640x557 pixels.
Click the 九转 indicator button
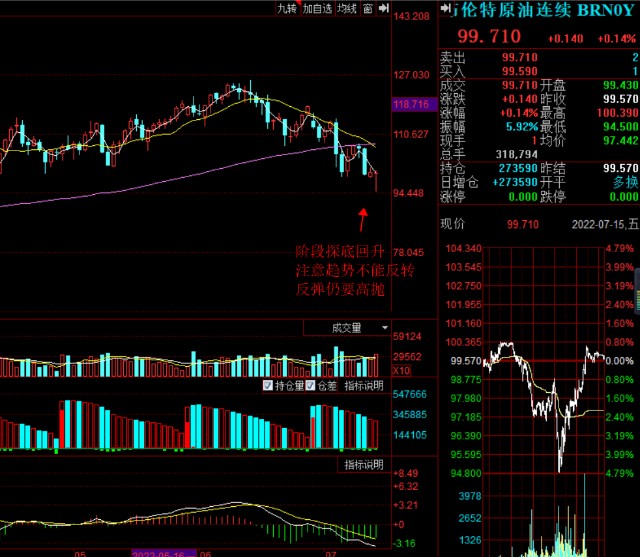[287, 8]
